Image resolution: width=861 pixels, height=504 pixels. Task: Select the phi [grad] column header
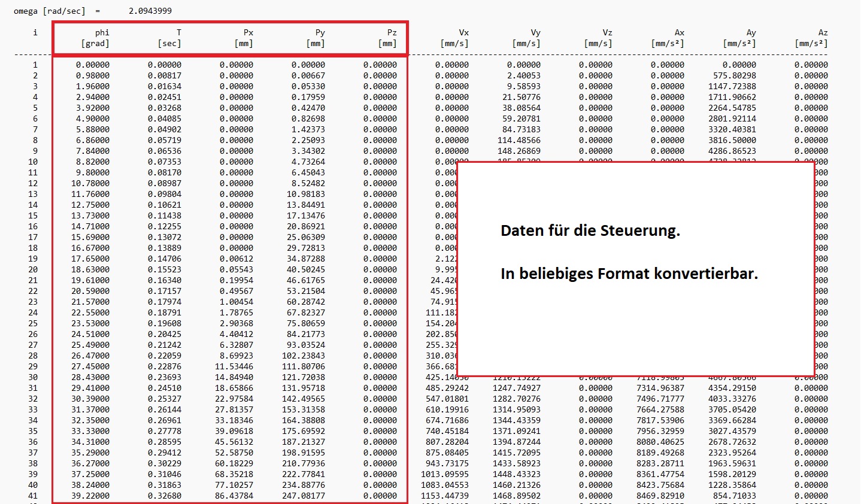[x=96, y=38]
